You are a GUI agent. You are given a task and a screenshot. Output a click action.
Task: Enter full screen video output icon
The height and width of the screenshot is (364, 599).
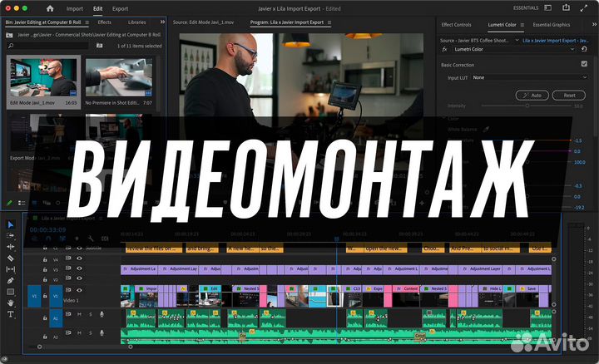click(584, 8)
